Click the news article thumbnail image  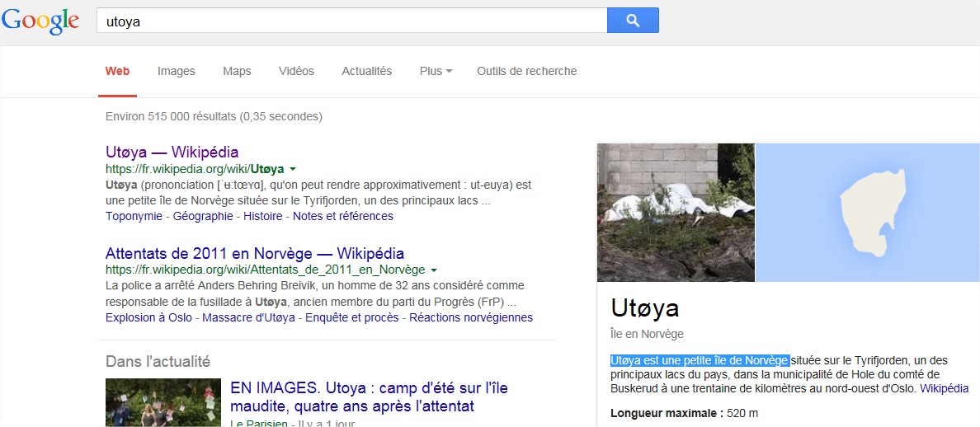tap(163, 402)
